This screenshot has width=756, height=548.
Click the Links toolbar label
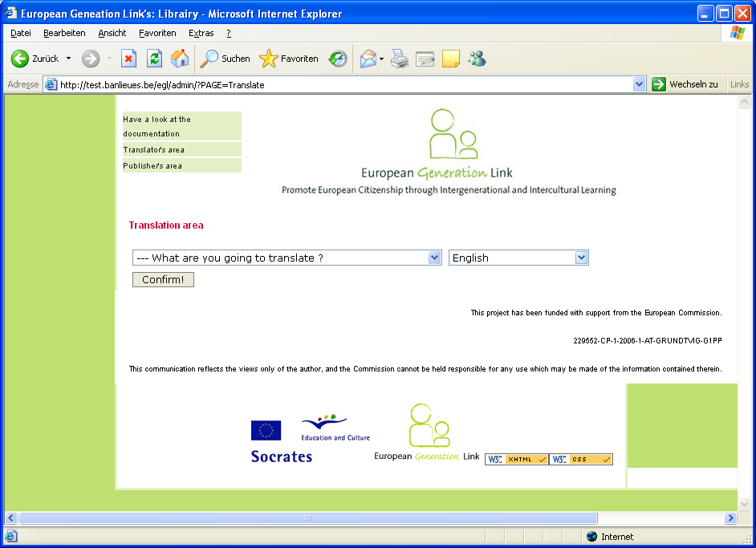click(x=739, y=84)
